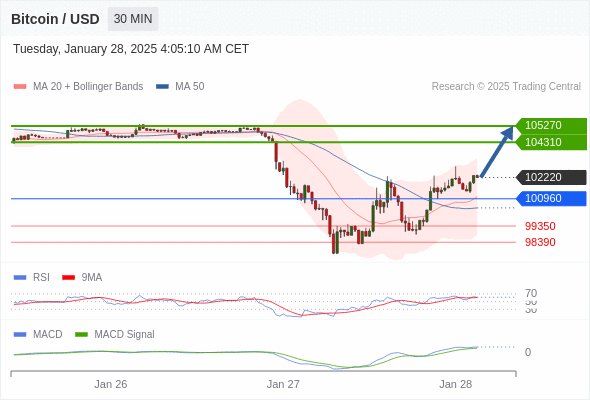The width and height of the screenshot is (590, 400).
Task: Click the 98390 red support label
Action: tap(540, 242)
